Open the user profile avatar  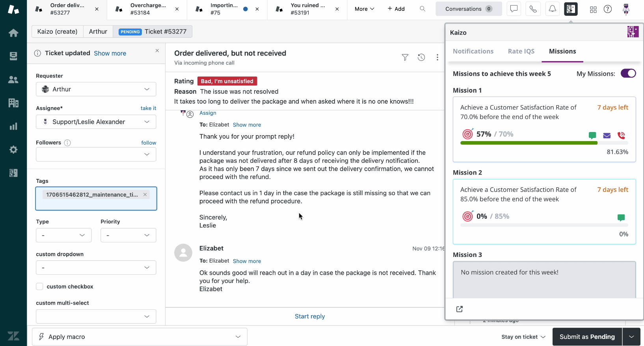[x=626, y=9]
